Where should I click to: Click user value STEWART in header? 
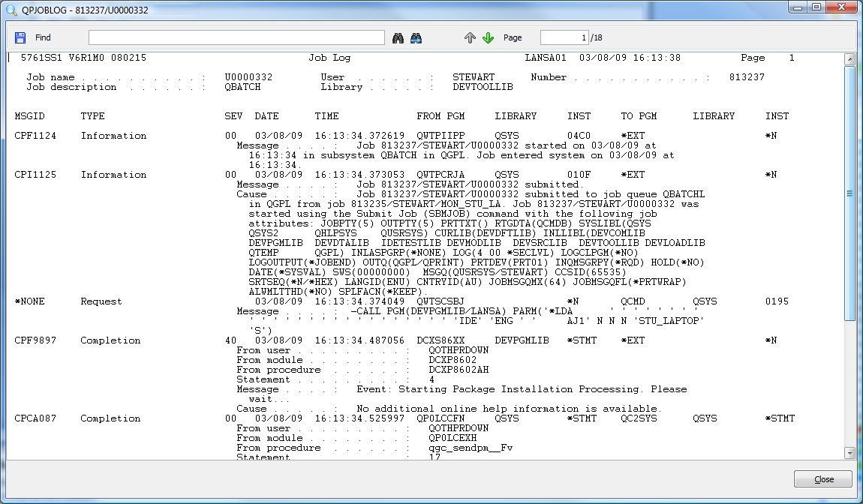(474, 77)
